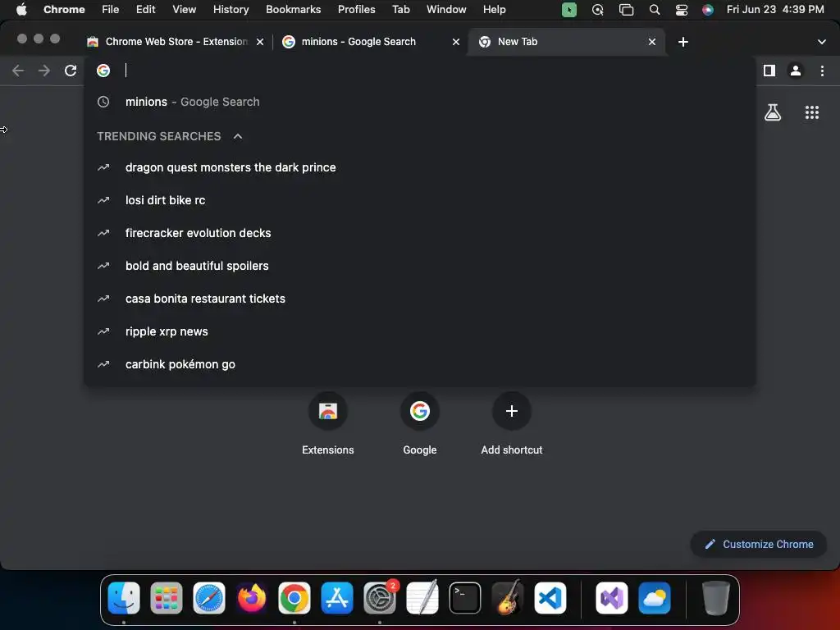Click the browser back arrow

[18, 71]
